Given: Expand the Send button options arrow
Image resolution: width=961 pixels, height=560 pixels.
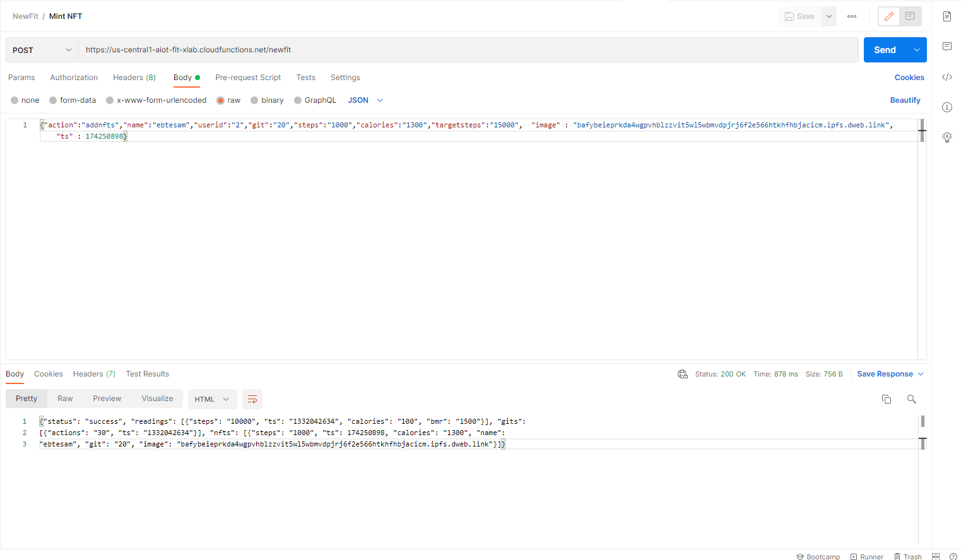Looking at the screenshot, I should click(917, 50).
